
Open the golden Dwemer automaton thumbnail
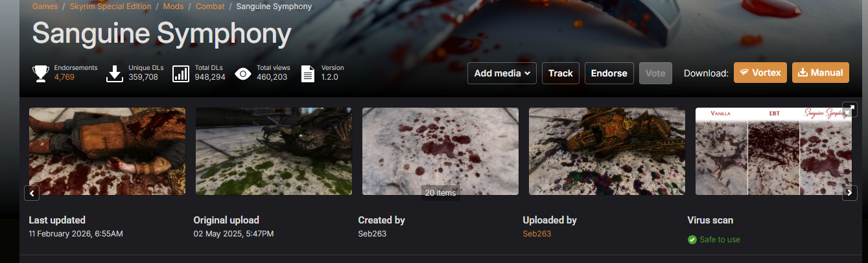(x=607, y=151)
